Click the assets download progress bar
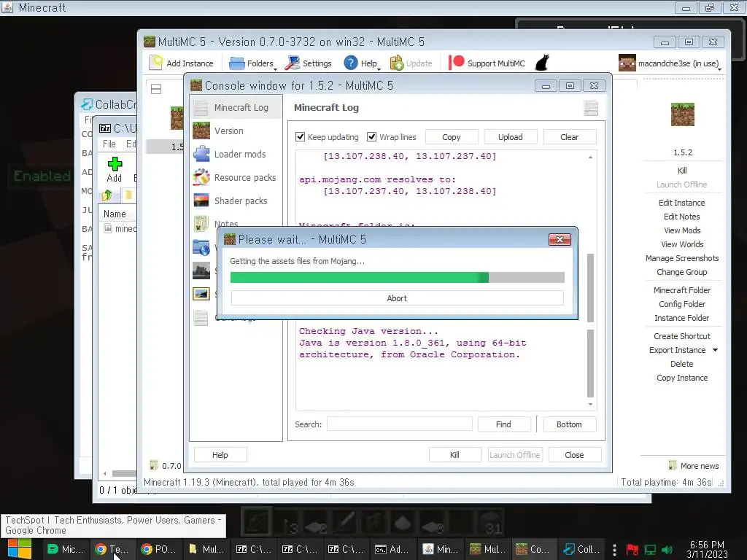This screenshot has height=560, width=747. 398,278
